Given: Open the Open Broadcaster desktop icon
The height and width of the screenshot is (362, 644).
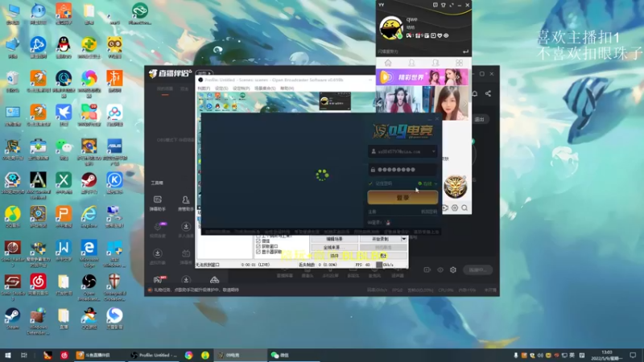Looking at the screenshot, I should click(89, 287).
